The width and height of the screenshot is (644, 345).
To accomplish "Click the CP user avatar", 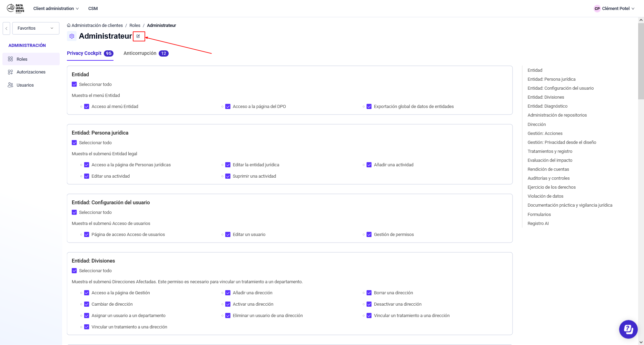I will (597, 9).
